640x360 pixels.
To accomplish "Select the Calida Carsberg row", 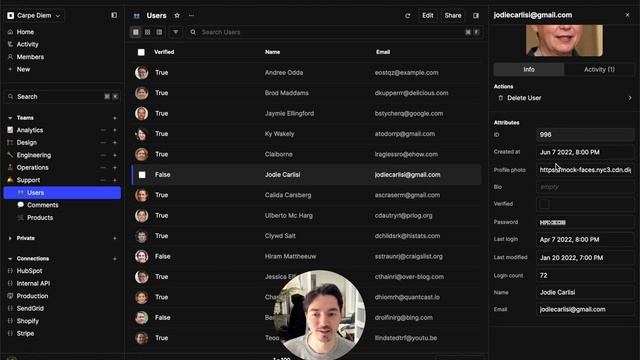I will point(307,195).
